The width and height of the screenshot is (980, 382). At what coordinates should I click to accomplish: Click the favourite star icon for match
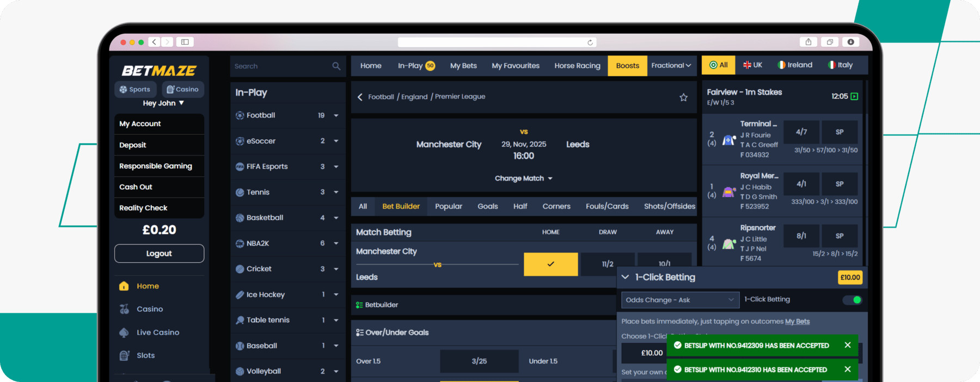coord(683,97)
